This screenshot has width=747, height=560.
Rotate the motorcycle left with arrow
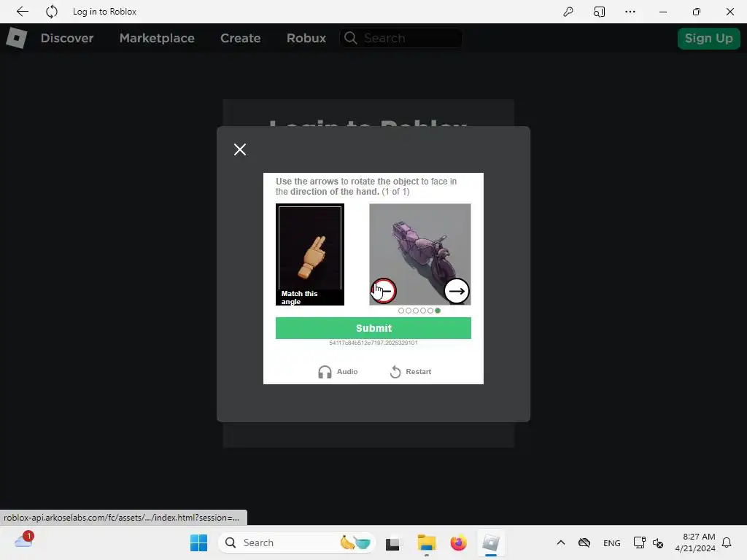click(383, 291)
